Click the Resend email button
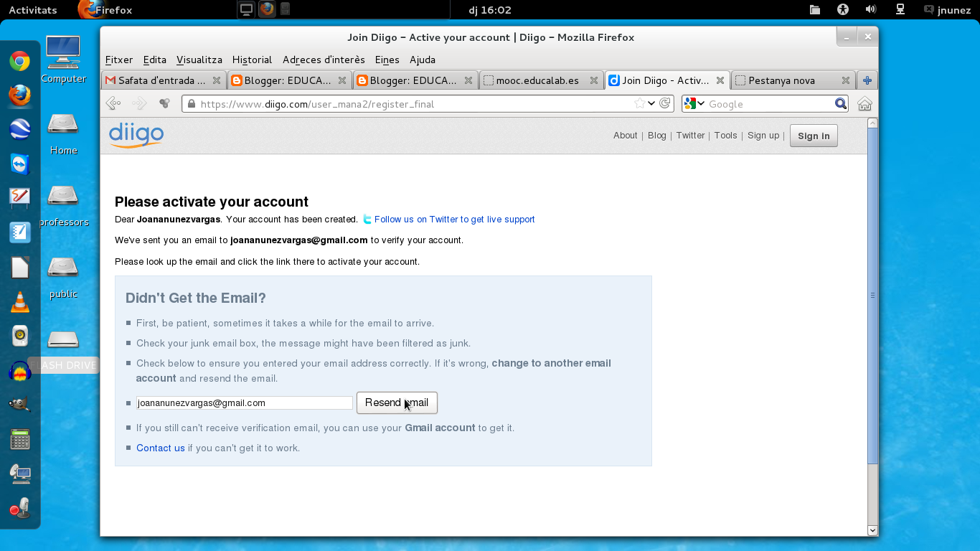The width and height of the screenshot is (980, 551). point(397,402)
